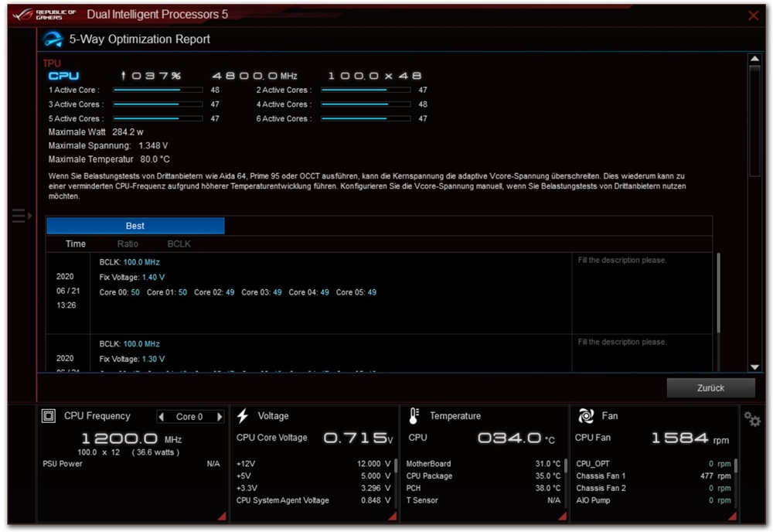Click the Chassis Fan 1 row
The width and height of the screenshot is (773, 532).
(653, 476)
